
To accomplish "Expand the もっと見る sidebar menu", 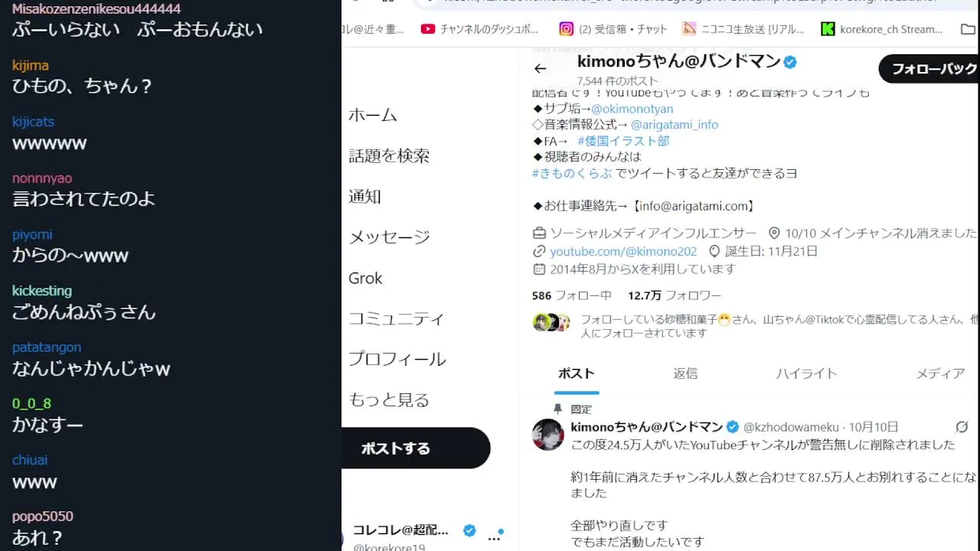I will 389,399.
